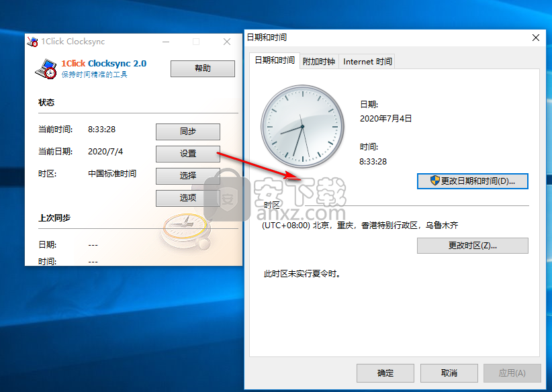Viewport: 552px width, 392px height.
Task: Close the 1Click Clocksync window
Action: 227,42
